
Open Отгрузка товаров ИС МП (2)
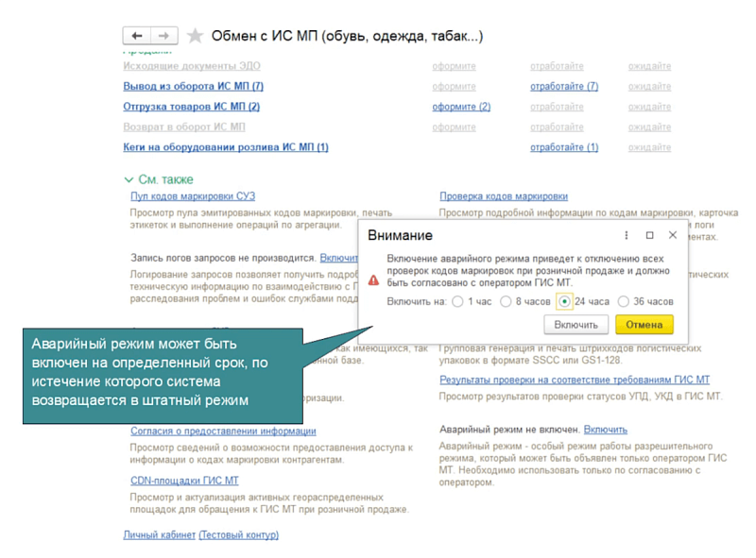(192, 107)
